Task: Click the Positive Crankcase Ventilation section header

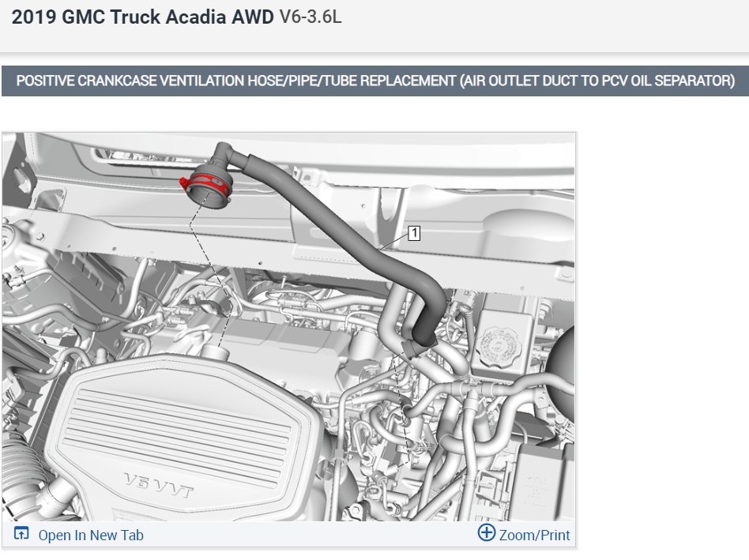Action: tap(375, 81)
